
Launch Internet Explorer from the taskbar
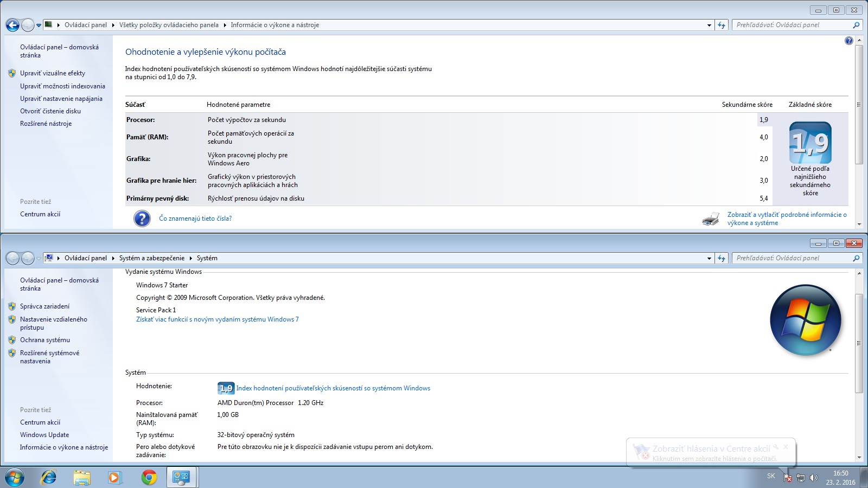(x=49, y=477)
